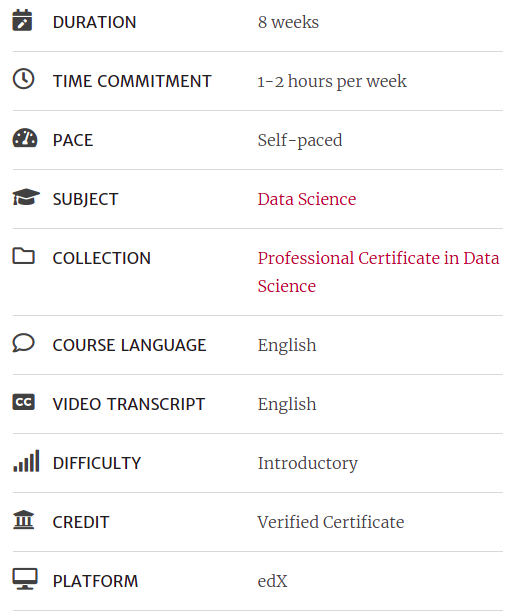Click the 8 weeks duration value
This screenshot has width=519, height=616.
[x=288, y=22]
